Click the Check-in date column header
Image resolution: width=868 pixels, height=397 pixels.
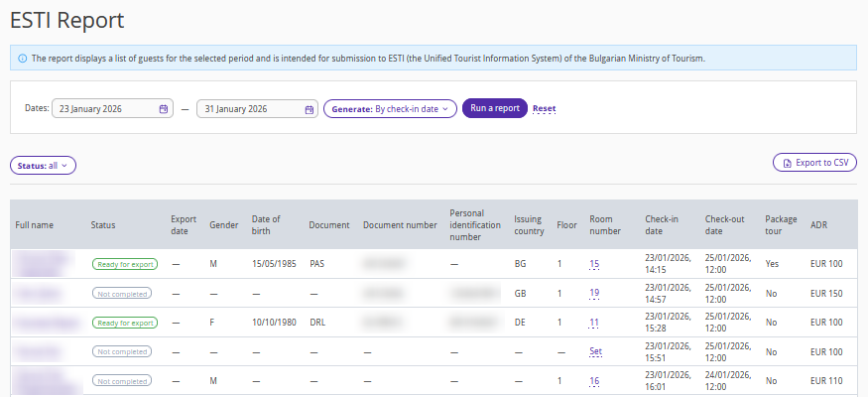662,224
